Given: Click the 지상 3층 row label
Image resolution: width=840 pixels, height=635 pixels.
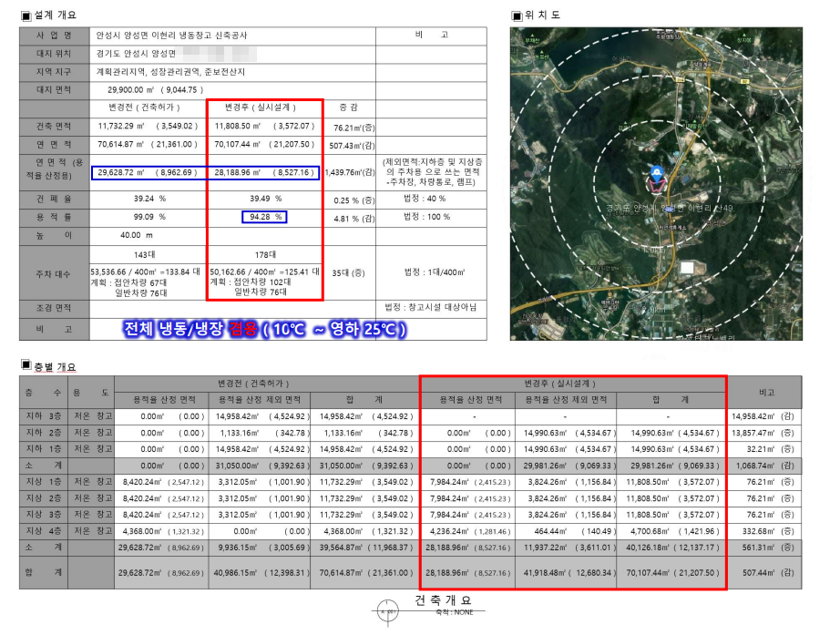Looking at the screenshot, I should [44, 515].
